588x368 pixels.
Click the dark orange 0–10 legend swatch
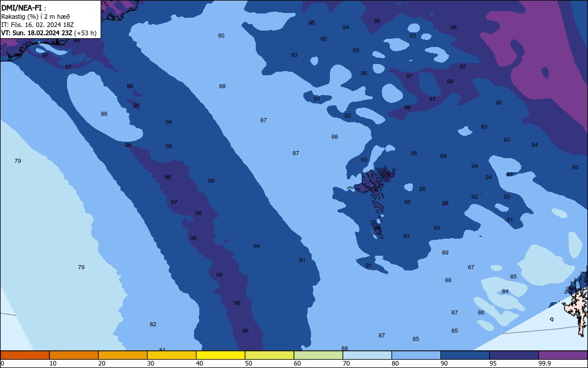coord(25,355)
